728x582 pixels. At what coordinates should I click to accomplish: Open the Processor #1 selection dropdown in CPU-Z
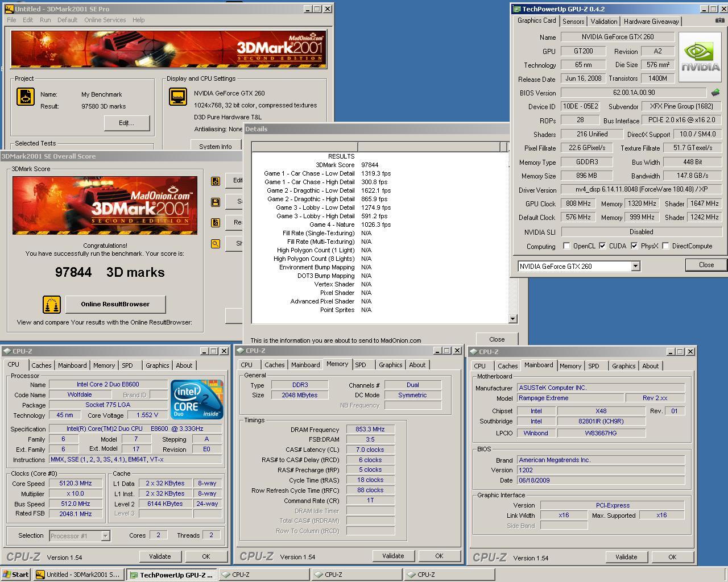tap(105, 535)
